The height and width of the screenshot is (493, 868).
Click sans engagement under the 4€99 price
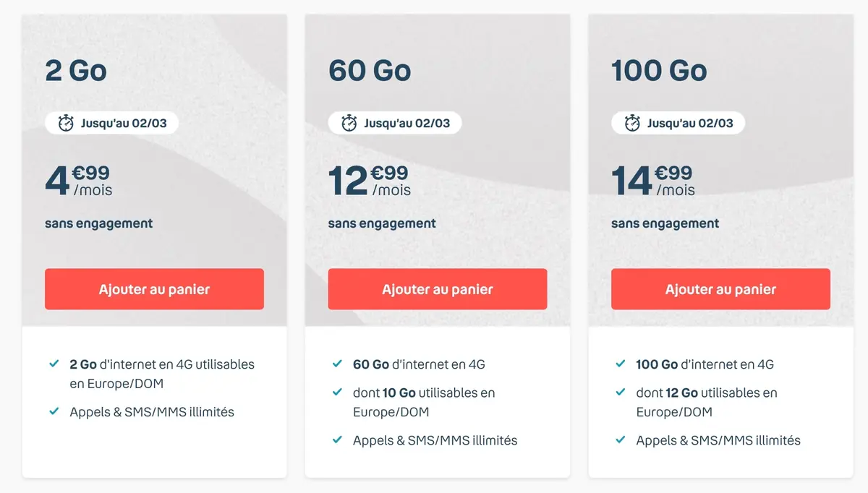(98, 223)
